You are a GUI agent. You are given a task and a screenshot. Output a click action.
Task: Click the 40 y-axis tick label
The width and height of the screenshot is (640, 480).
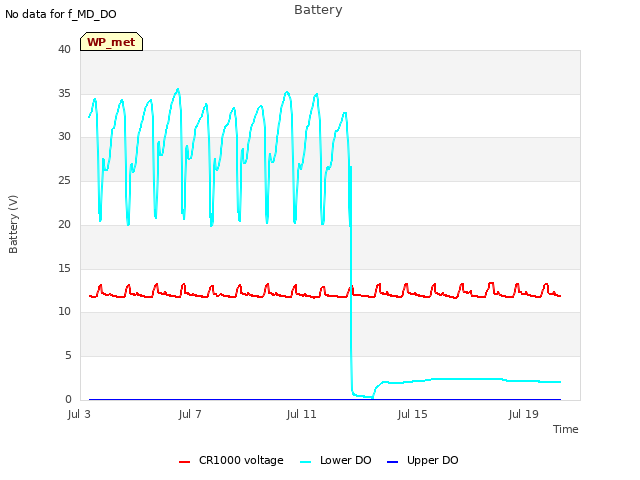[x=64, y=49]
